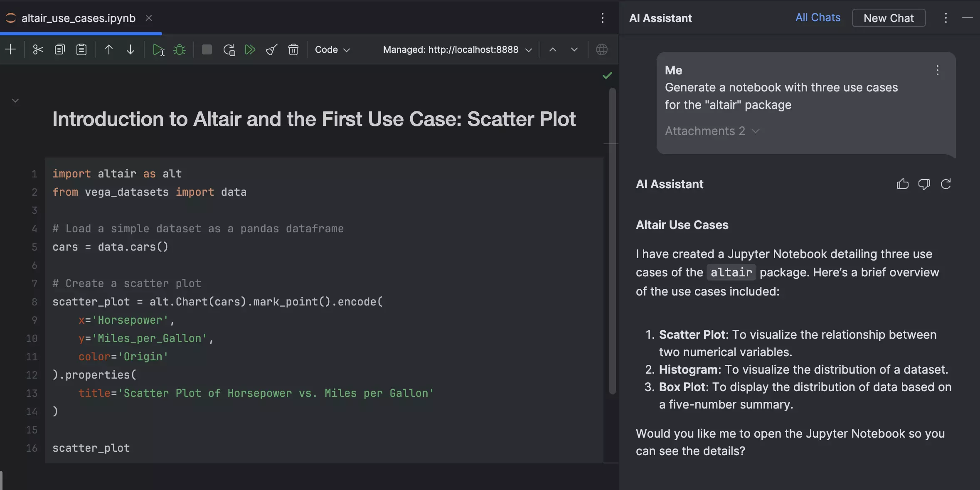The width and height of the screenshot is (980, 490).
Task: Click the 'cars = data.cars()' code line
Action: 110,247
